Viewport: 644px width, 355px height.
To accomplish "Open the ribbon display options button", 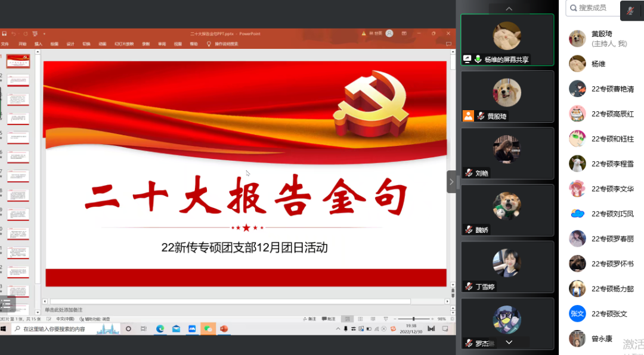I will [x=404, y=33].
